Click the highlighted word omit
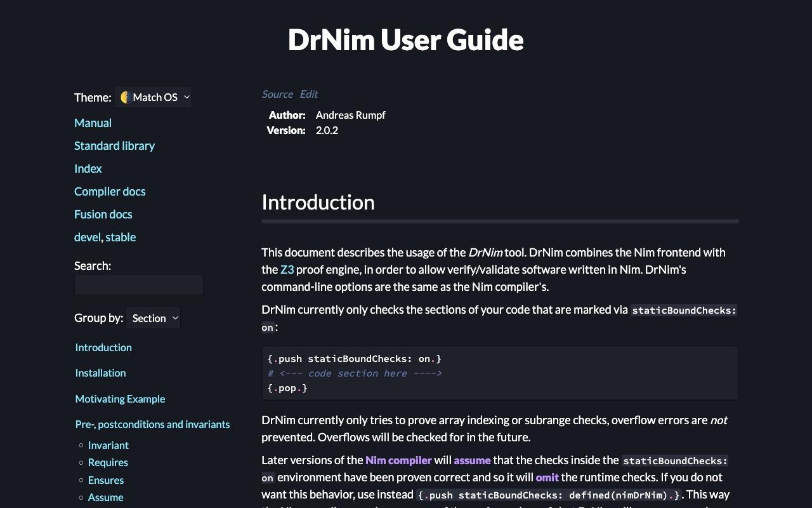 [x=547, y=477]
